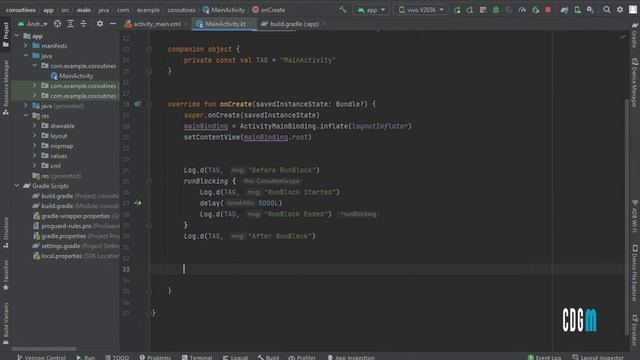The width and height of the screenshot is (640, 360).
Task: Expand the drawable folder
Action: [35, 126]
